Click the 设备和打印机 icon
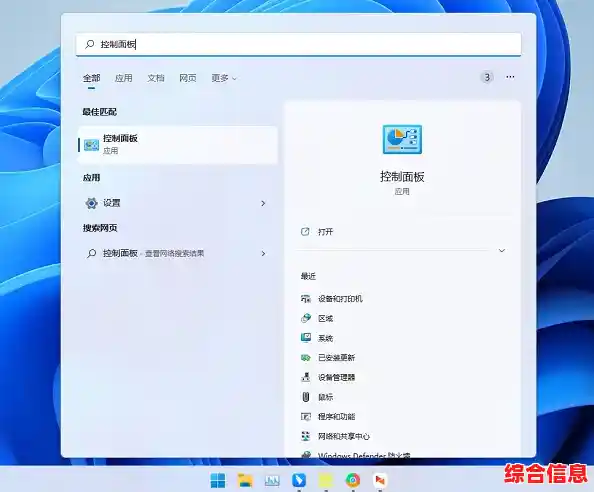Screen dimensions: 594x492 (x=306, y=299)
